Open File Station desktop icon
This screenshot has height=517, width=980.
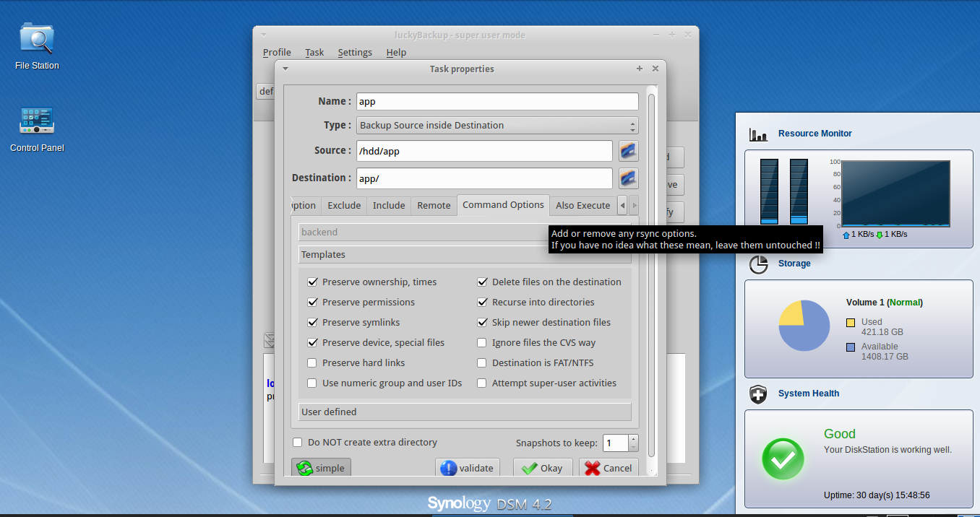click(x=37, y=45)
